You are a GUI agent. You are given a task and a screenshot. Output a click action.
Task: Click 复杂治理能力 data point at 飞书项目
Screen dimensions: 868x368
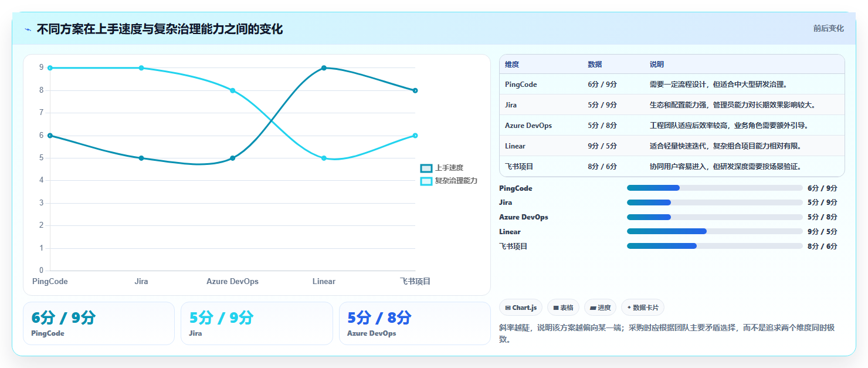coord(415,136)
